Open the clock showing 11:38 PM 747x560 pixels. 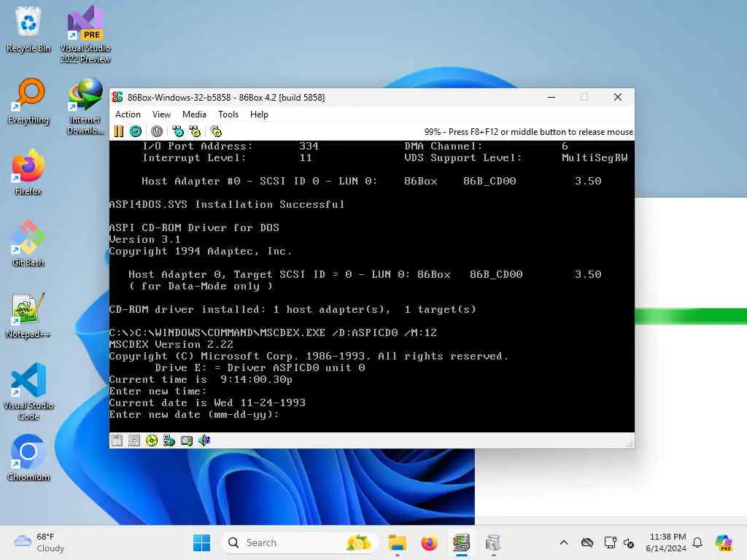click(x=667, y=542)
